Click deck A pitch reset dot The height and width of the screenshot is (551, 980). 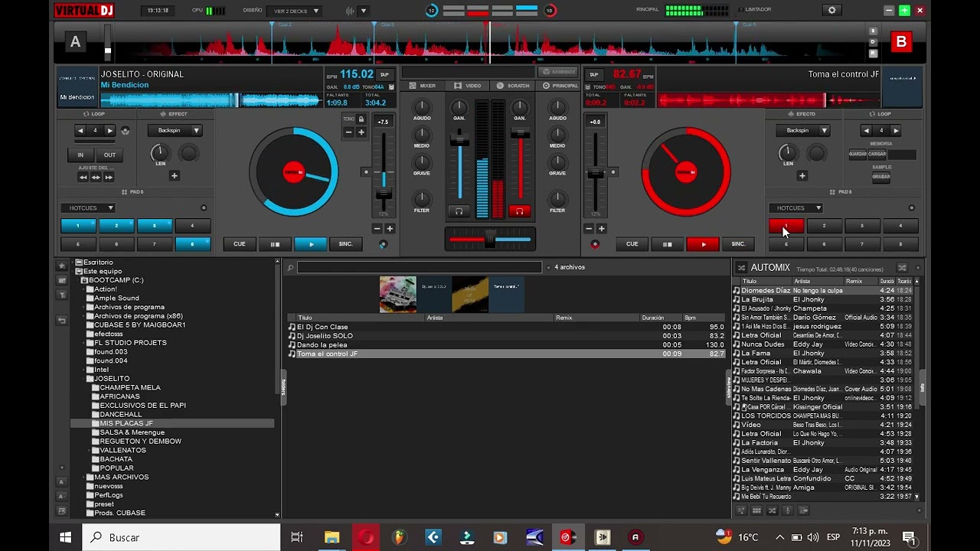point(366,171)
